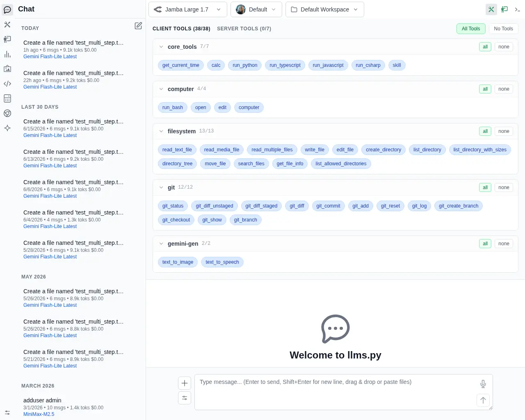Open the image gallery icon in sidebar
This screenshot has height=420, width=525.
(x=7, y=69)
